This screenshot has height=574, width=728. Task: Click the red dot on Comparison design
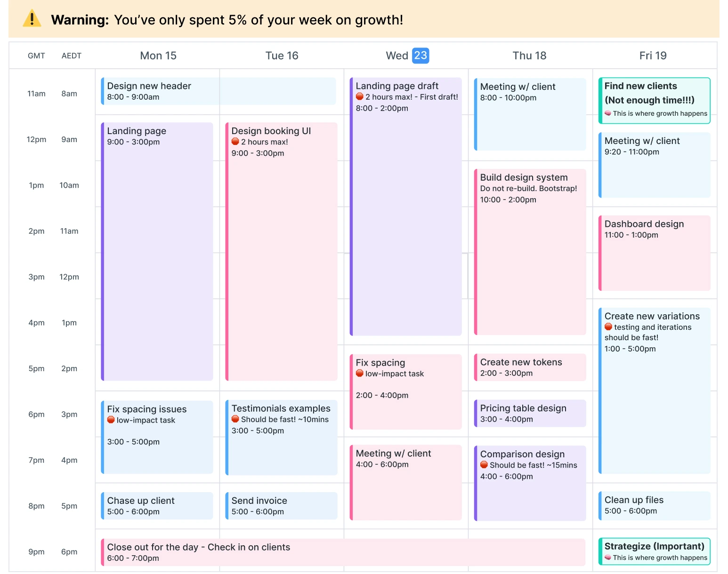[484, 465]
